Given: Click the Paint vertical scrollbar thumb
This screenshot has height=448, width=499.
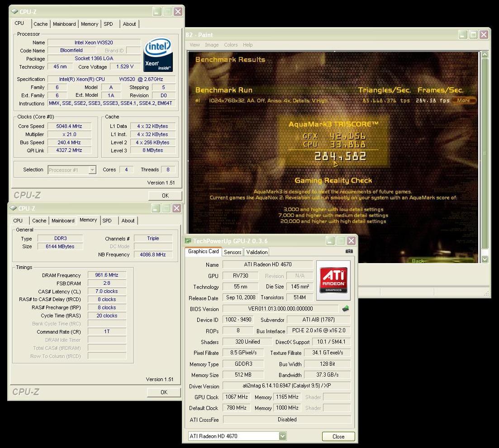Looking at the screenshot, I should [485, 154].
